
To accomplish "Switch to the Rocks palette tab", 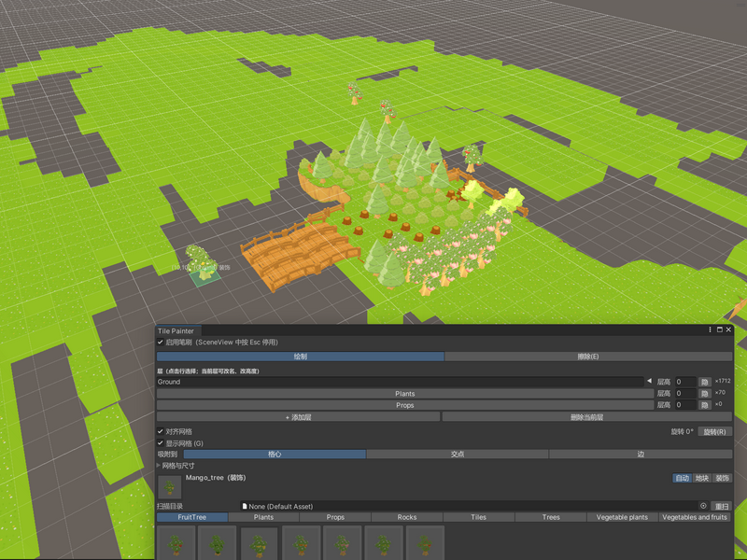I will pyautogui.click(x=407, y=517).
